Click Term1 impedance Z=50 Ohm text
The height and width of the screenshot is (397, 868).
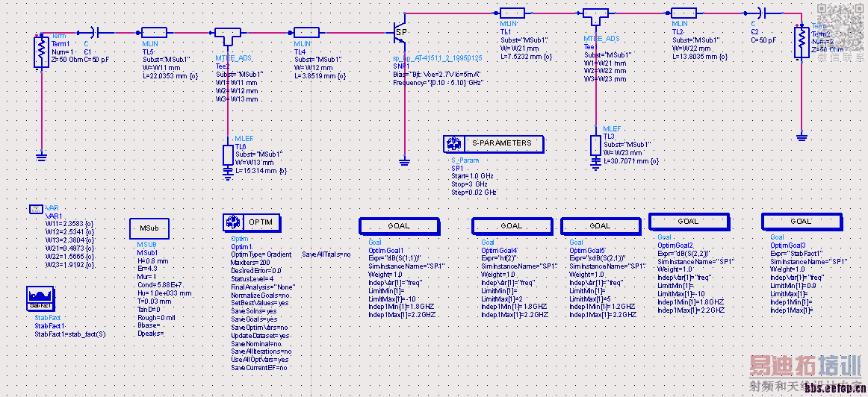[67, 59]
